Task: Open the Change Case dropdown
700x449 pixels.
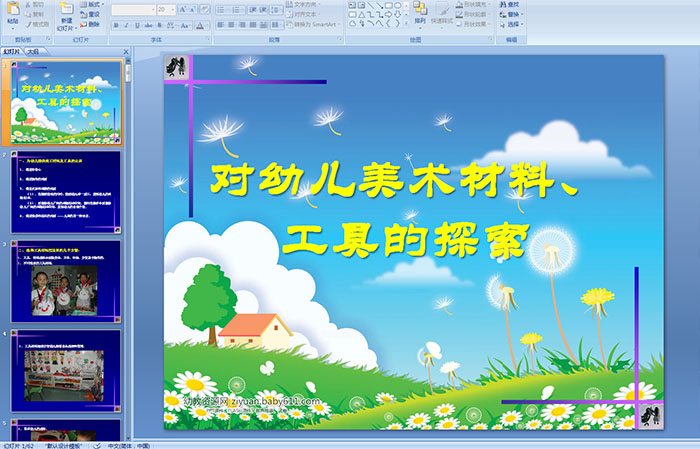Action: click(185, 25)
